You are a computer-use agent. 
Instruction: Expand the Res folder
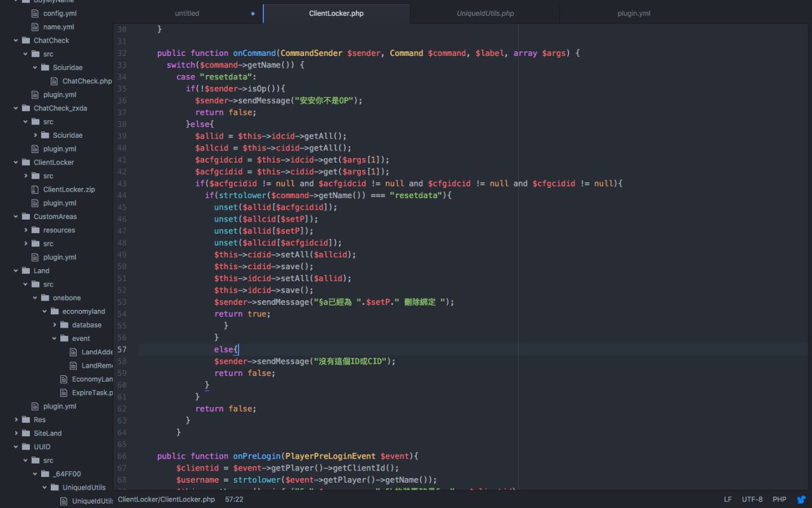tap(16, 420)
